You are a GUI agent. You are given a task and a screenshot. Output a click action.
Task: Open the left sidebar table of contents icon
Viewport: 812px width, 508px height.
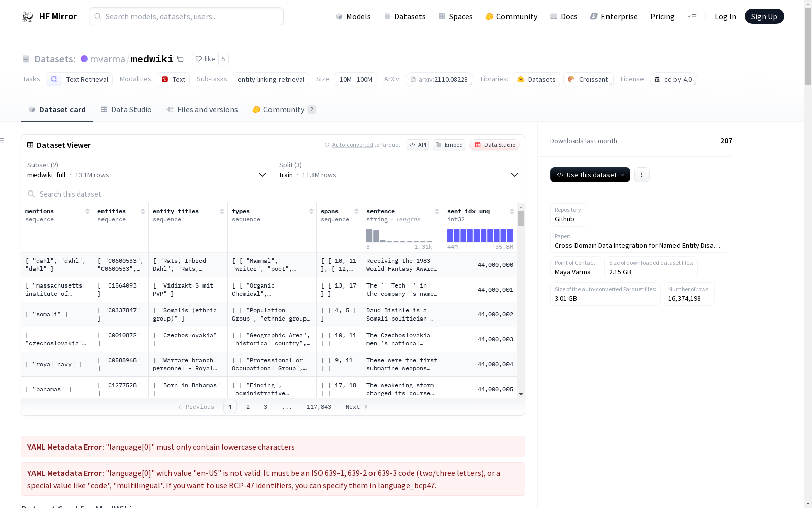[3, 140]
